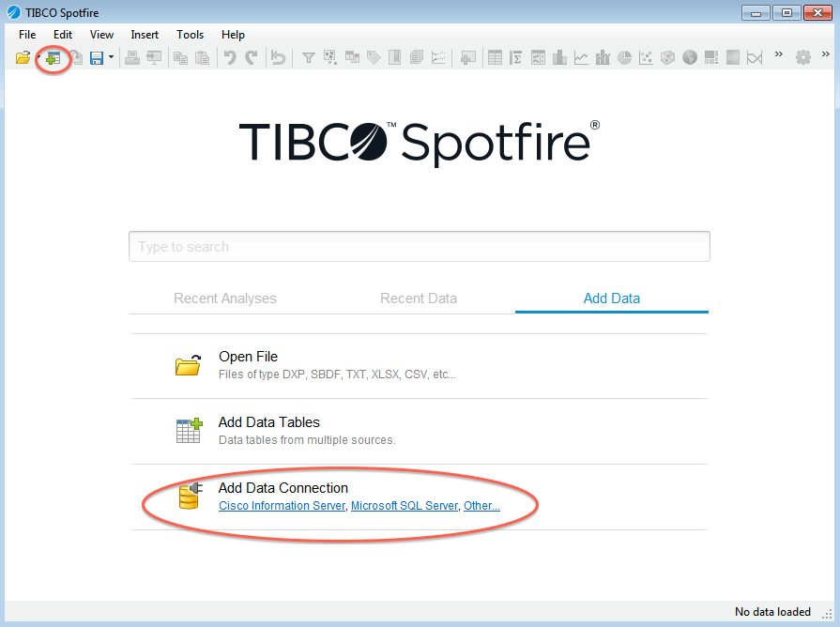Click the Print toolbar icon
Screen dimensions: 840x627
(x=132, y=58)
